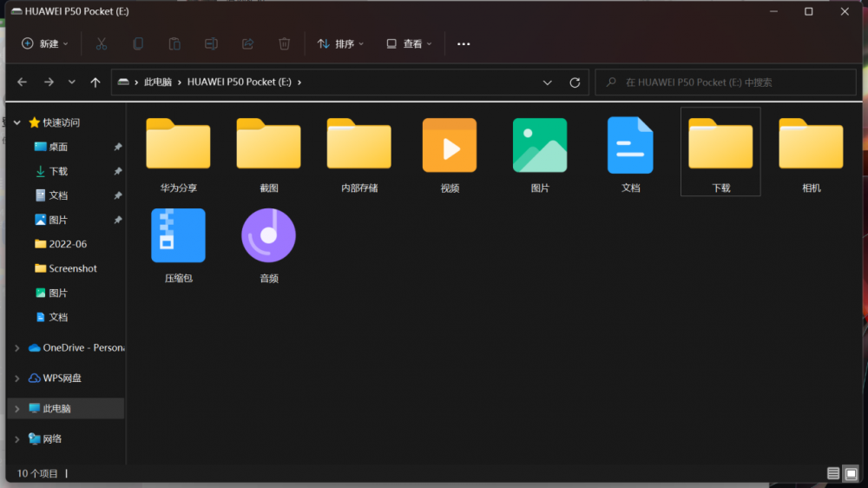Click the drive icon in address bar
Image resolution: width=868 pixels, height=488 pixels.
point(123,82)
